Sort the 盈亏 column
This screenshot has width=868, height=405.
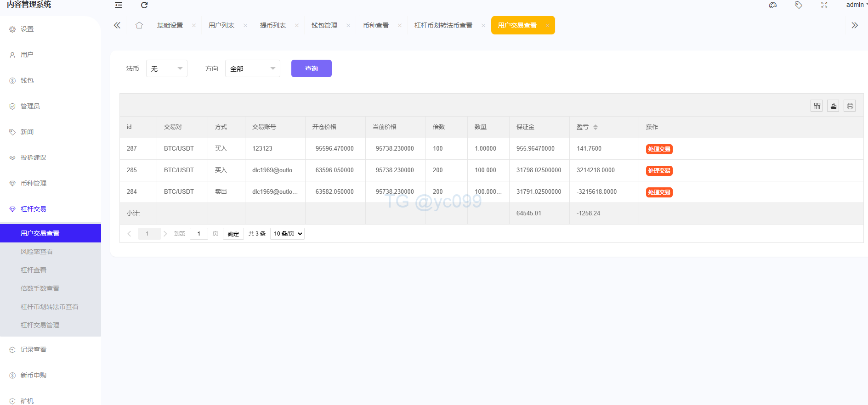(596, 127)
